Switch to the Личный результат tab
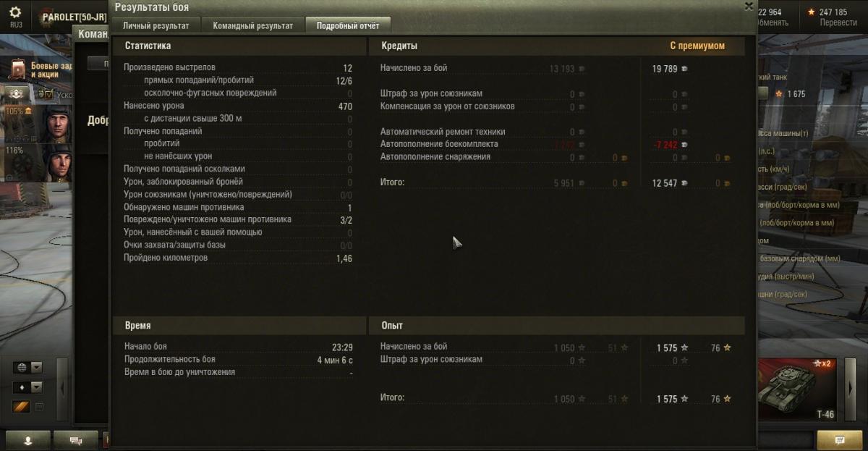Viewport: 868px width, 451px height. (x=156, y=25)
